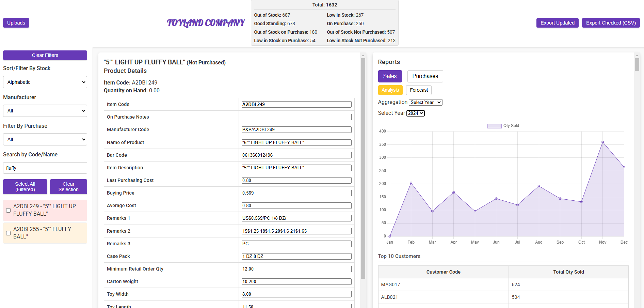Open the Sort/Filter By Stock dropdown
644x308 pixels.
[45, 82]
